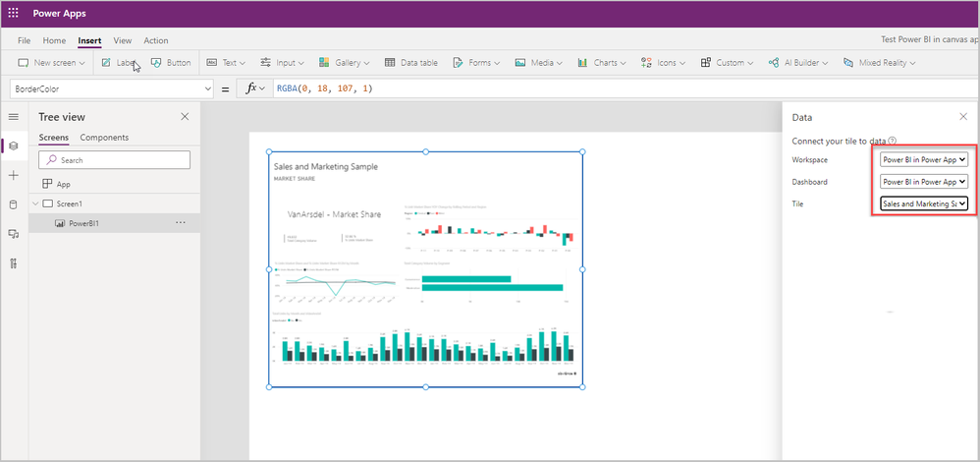Click the Power BI tile on canvas
Image resolution: width=980 pixels, height=462 pixels.
tap(425, 269)
